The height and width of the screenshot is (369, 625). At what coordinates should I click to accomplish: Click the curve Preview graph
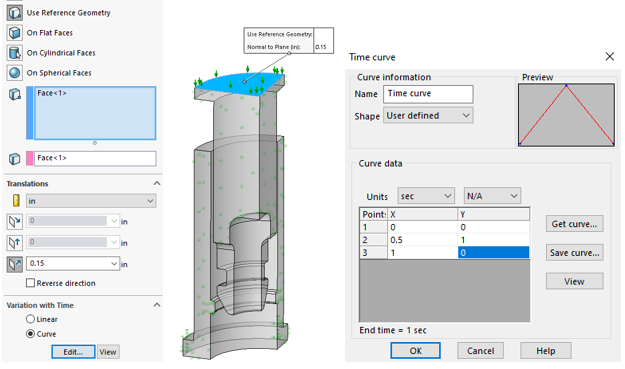566,115
